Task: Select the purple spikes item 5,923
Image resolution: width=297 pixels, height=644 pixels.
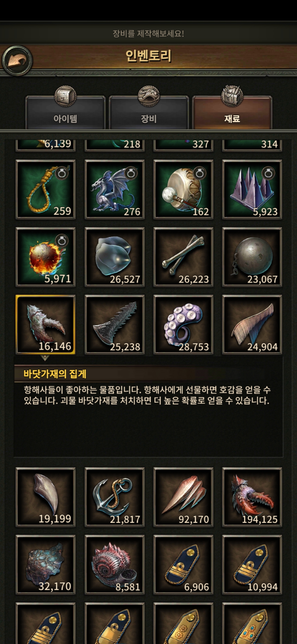Action: pos(252,189)
